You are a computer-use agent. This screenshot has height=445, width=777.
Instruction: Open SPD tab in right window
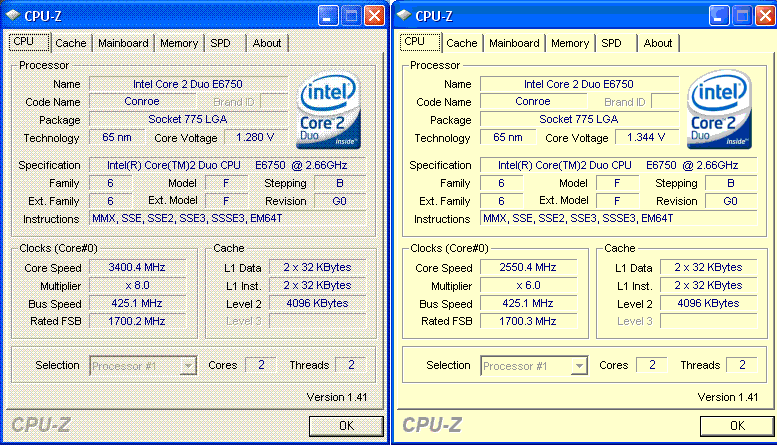611,43
